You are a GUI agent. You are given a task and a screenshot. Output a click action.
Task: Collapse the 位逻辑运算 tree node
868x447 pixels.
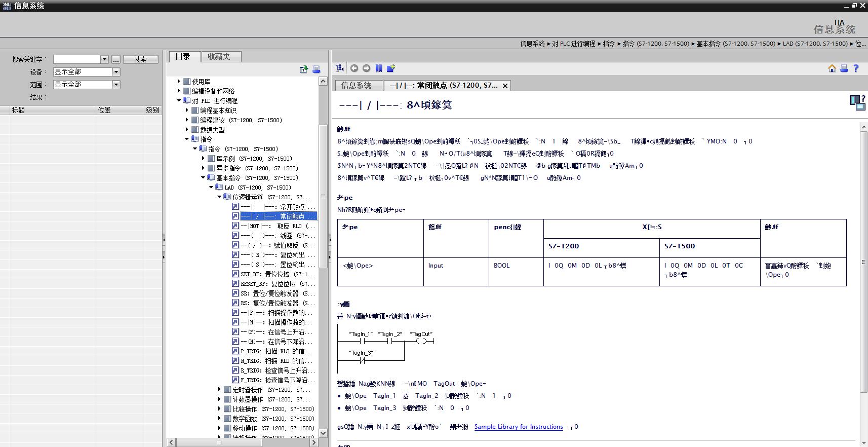(x=219, y=197)
